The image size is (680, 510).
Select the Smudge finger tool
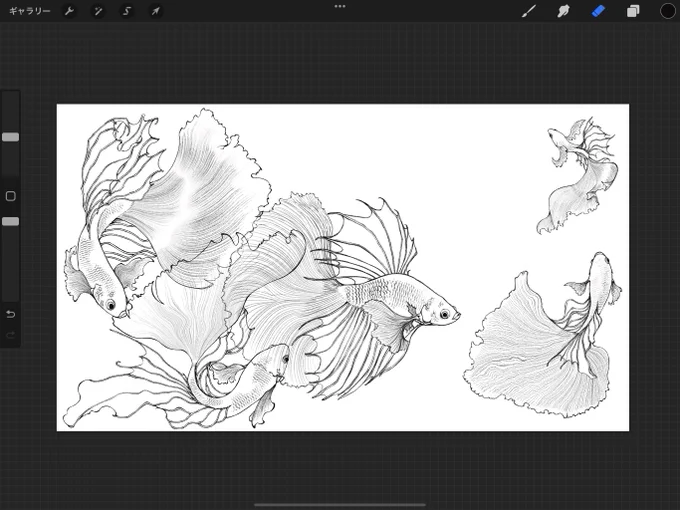(x=563, y=11)
